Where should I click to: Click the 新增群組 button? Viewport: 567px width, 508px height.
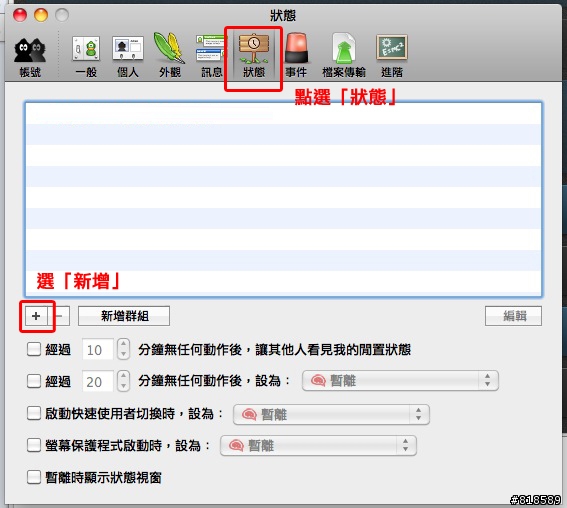tap(124, 316)
